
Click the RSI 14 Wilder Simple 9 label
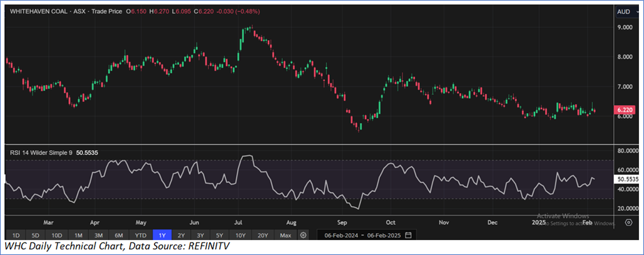tap(41, 152)
